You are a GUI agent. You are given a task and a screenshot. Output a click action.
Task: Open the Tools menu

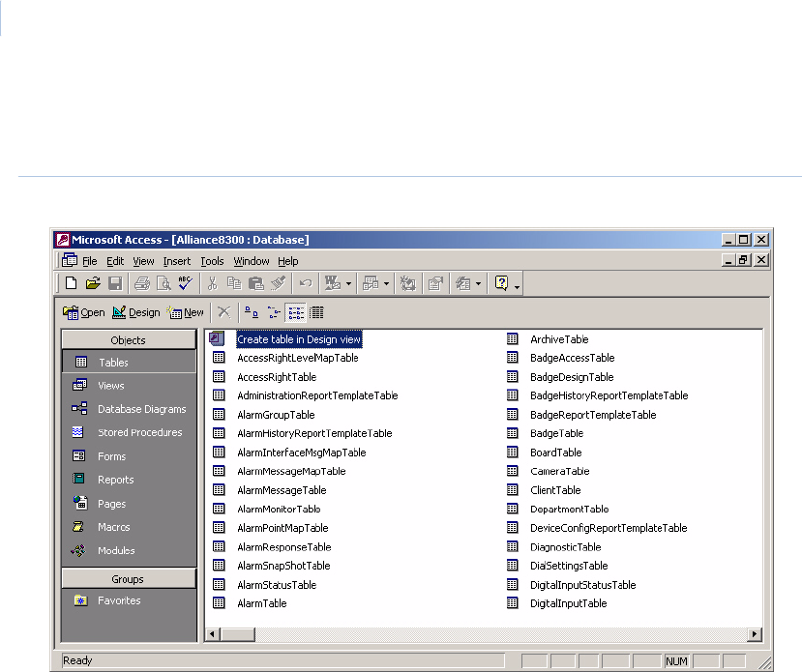(212, 261)
